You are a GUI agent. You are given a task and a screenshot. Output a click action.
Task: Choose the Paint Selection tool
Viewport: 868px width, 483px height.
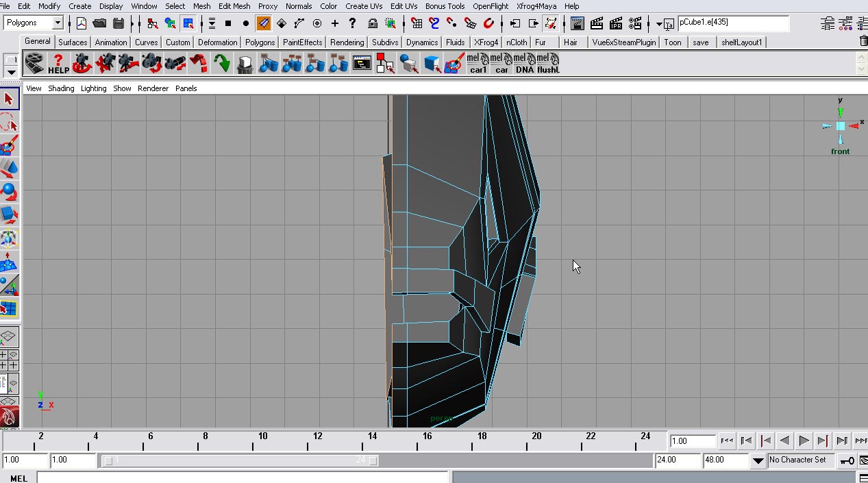click(x=9, y=145)
